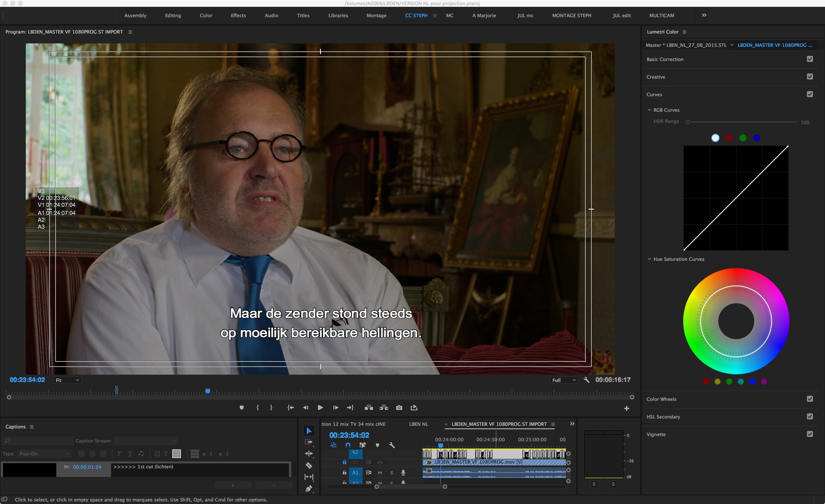Show more timeline sequence tabs
Image resolution: width=825 pixels, height=504 pixels.
click(572, 424)
